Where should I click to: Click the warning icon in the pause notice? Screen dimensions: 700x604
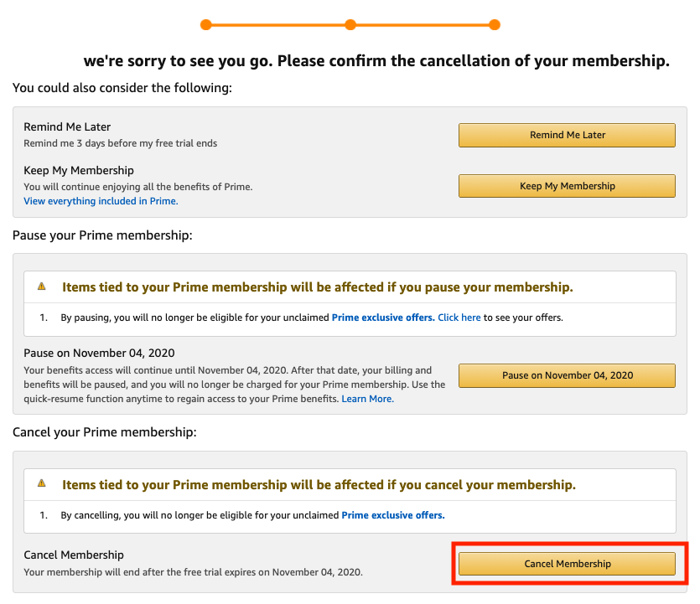[42, 287]
